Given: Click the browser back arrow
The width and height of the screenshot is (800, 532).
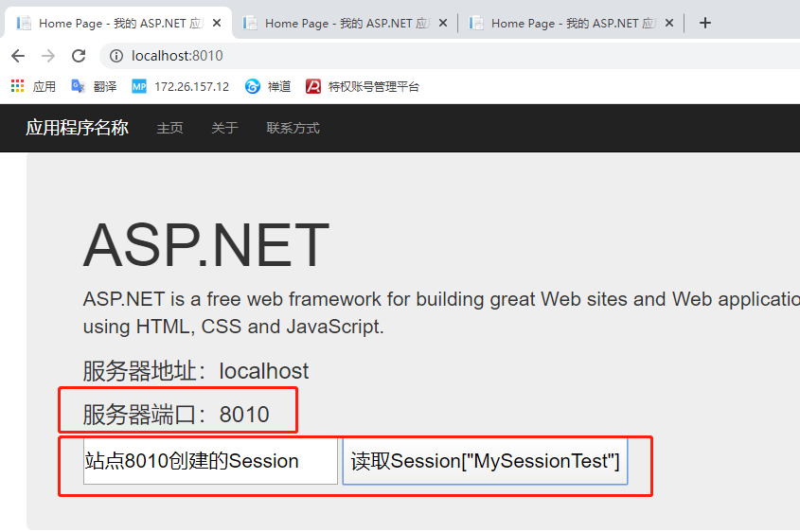Looking at the screenshot, I should click(x=18, y=56).
